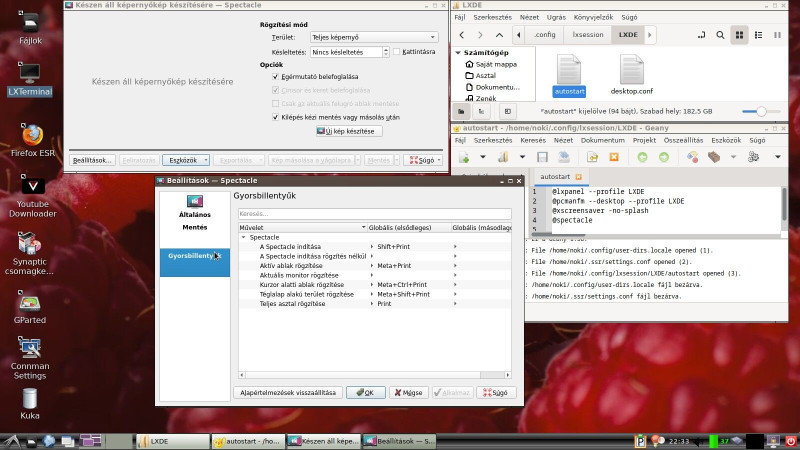Screen dimensions: 800x450
Task: Go forward in LXDE file manager
Action: pyautogui.click(x=480, y=35)
